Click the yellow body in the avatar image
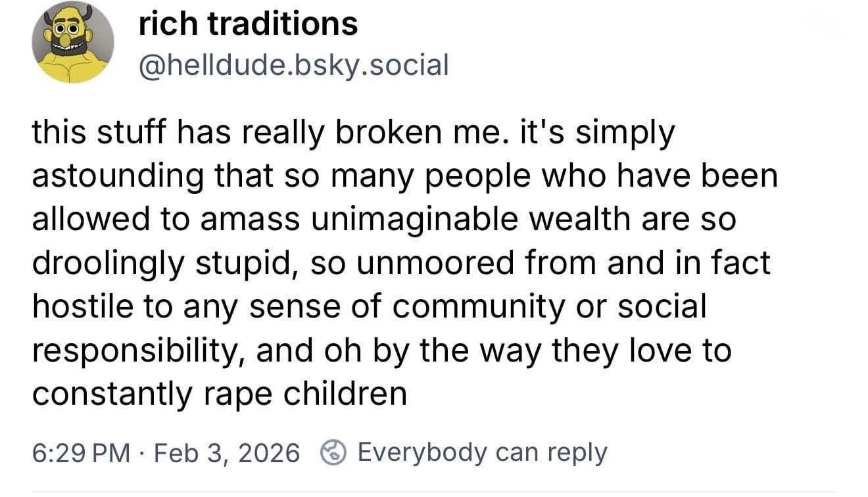The width and height of the screenshot is (868, 497). tap(73, 68)
